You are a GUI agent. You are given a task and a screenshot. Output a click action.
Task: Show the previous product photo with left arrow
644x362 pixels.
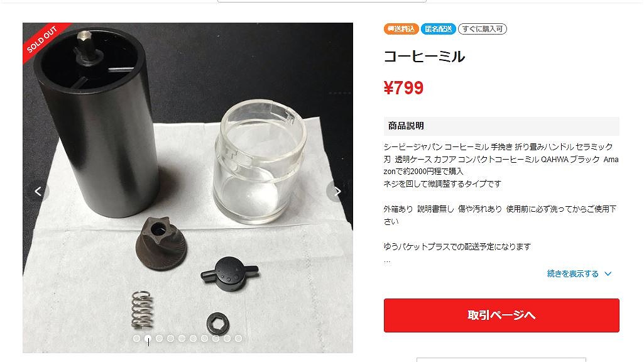pyautogui.click(x=38, y=191)
